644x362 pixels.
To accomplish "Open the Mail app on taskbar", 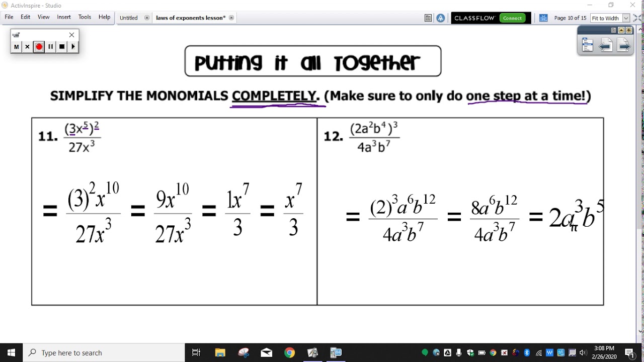I will [x=267, y=352].
